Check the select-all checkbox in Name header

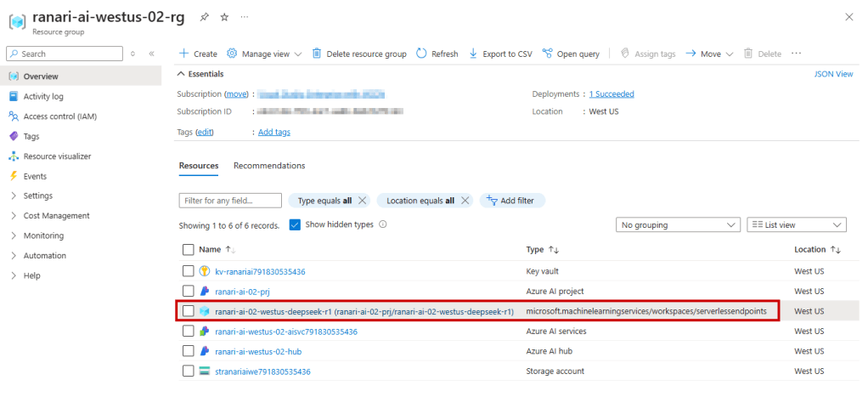(189, 250)
